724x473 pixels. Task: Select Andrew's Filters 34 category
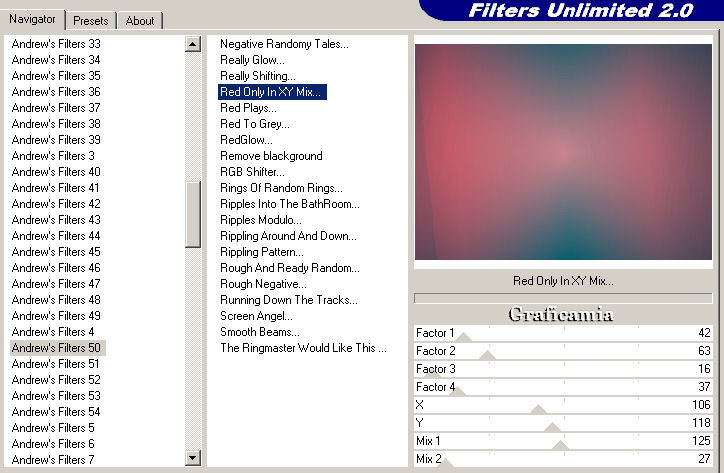[56, 60]
